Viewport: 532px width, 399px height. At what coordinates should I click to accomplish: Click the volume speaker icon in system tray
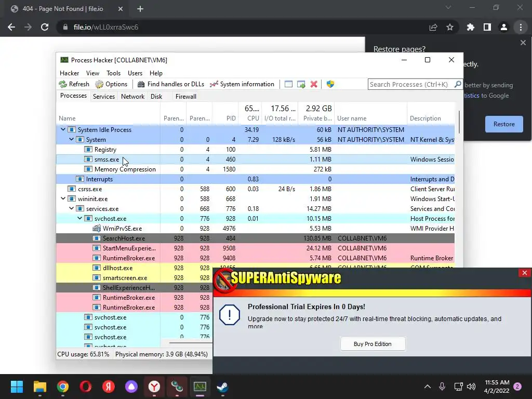coord(471,387)
